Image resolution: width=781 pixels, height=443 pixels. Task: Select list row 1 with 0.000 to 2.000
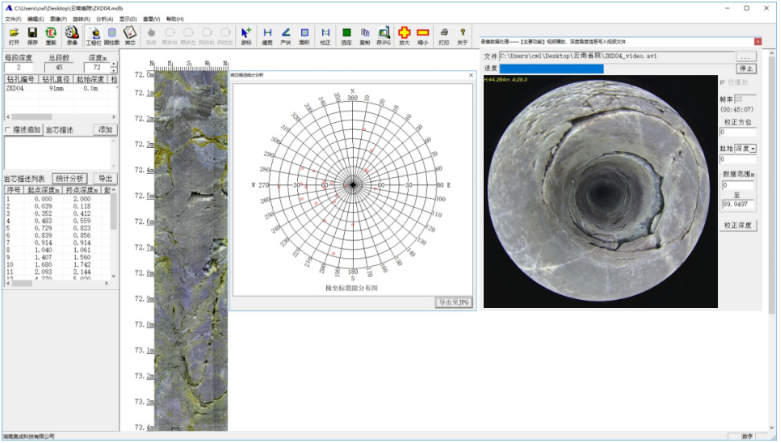[57, 199]
